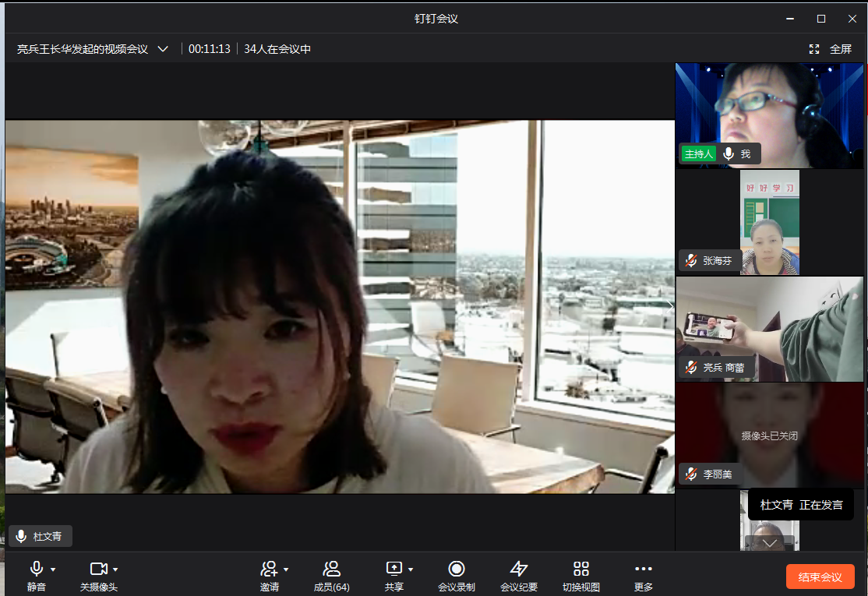Open the share options arrow beside 共享
Image resolution: width=868 pixels, height=596 pixels.
[x=411, y=570]
